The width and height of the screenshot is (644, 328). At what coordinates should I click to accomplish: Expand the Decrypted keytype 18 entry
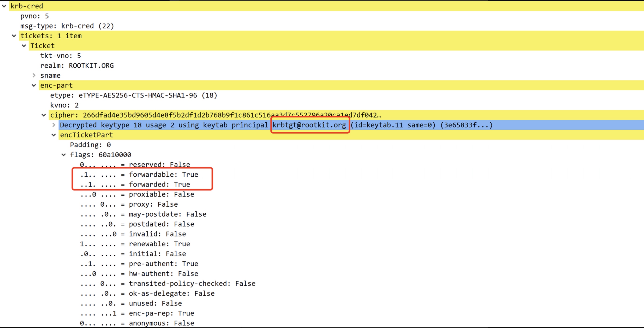point(54,125)
